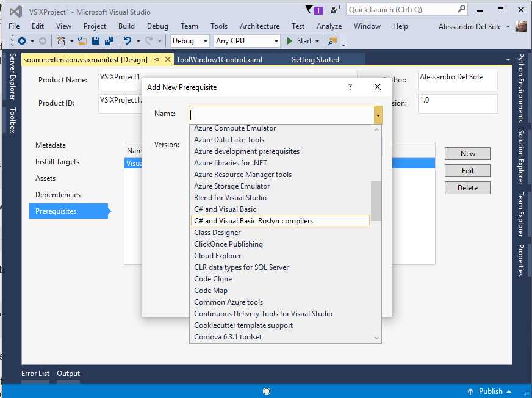Open the Metadata section
The height and width of the screenshot is (398, 532).
(x=51, y=145)
